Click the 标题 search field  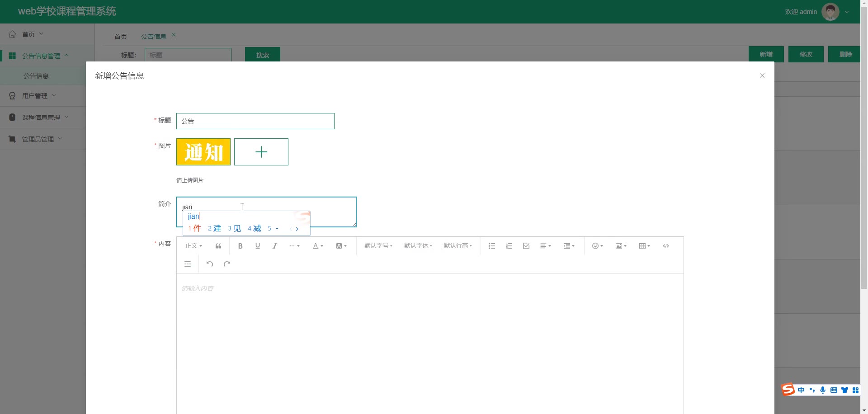coord(188,55)
